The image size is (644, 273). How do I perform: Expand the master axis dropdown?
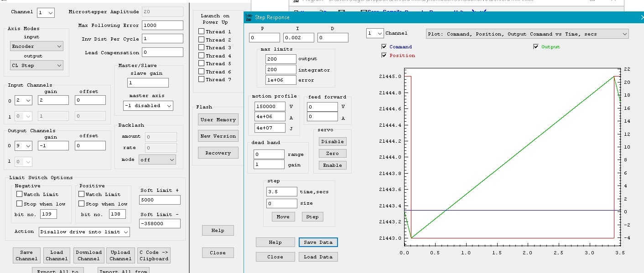pyautogui.click(x=148, y=106)
